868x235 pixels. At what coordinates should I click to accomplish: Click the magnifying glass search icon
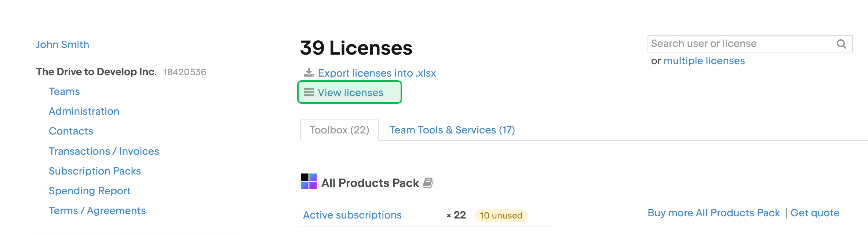tap(841, 43)
